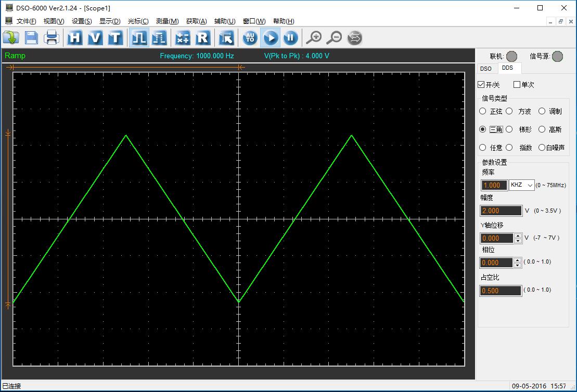Screen dimensions: 577x392
Task: Click the 占空比 input field
Action: [x=501, y=291]
